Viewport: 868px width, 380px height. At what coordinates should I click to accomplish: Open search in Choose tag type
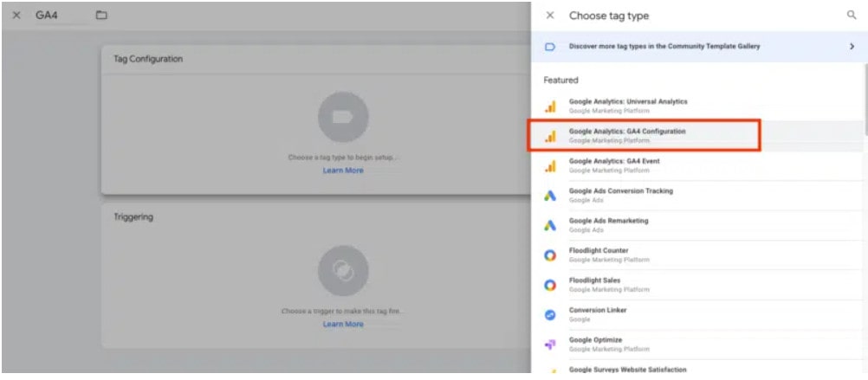click(852, 16)
